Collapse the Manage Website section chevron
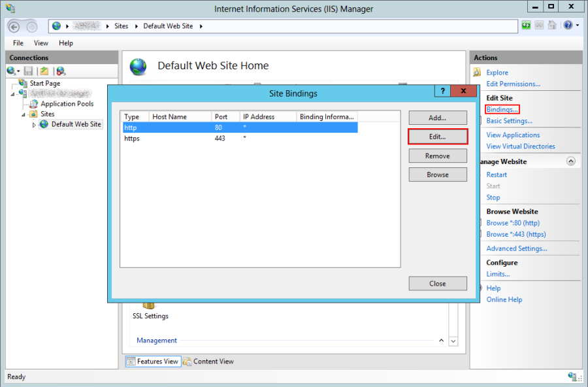 point(571,161)
